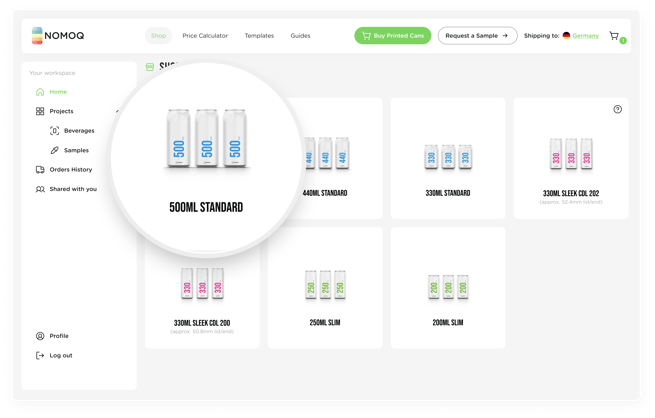The height and width of the screenshot is (418, 655).
Task: Click the Shared with you people icon
Action: [40, 189]
